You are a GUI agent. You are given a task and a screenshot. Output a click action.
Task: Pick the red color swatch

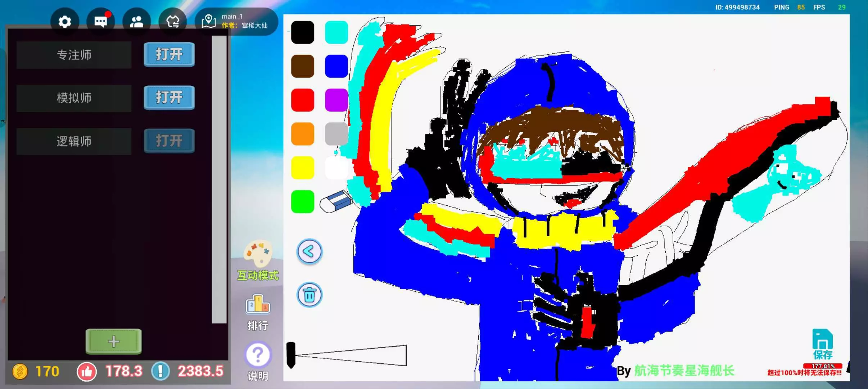coord(302,100)
